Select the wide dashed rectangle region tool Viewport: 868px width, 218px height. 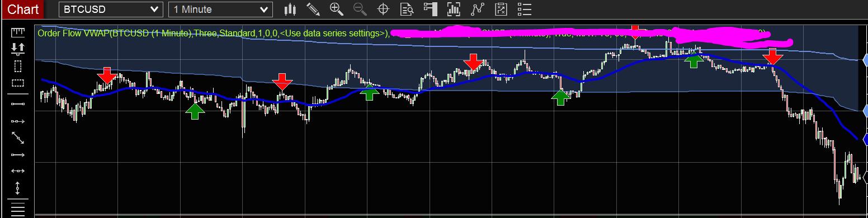(18, 83)
